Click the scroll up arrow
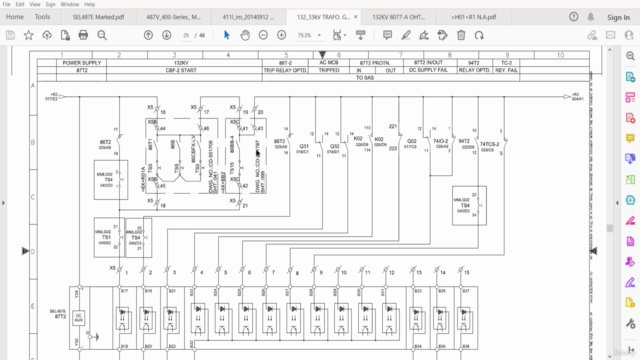This screenshot has height=360, width=640. coord(610,50)
